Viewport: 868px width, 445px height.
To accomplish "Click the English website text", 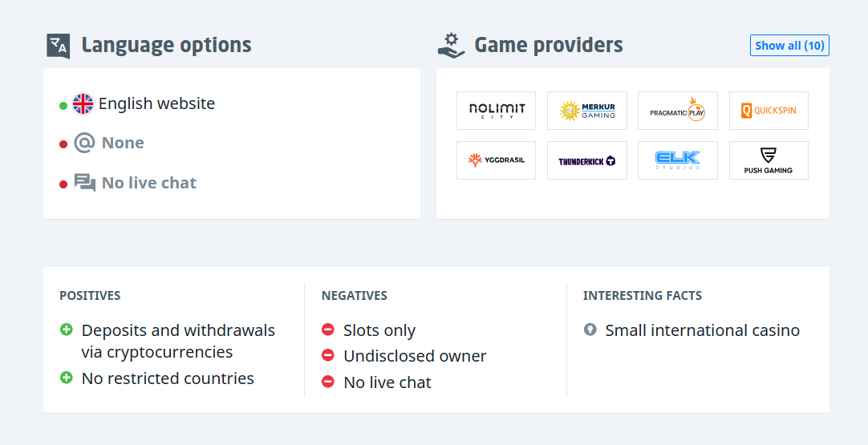I will (156, 103).
